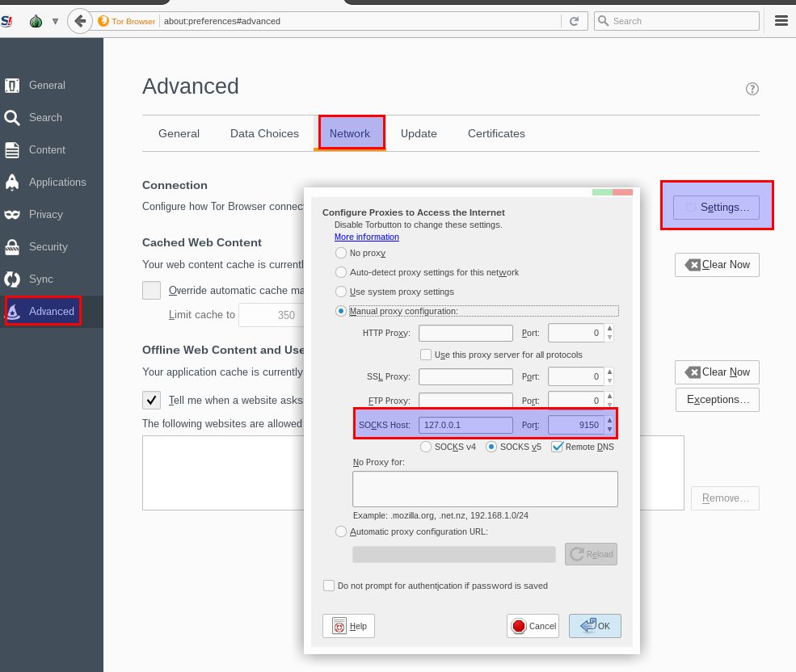Screen dimensions: 796x672
Task: Select the SOCKS v5 radio button
Action: coord(491,447)
